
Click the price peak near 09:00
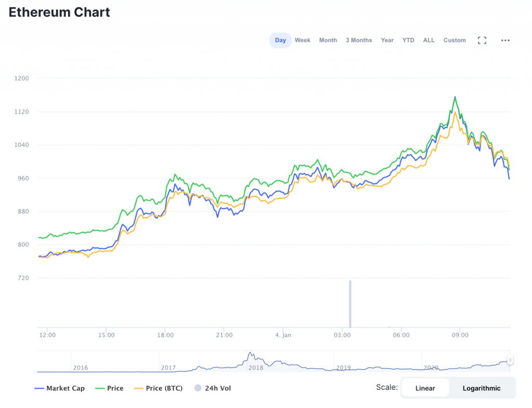455,98
